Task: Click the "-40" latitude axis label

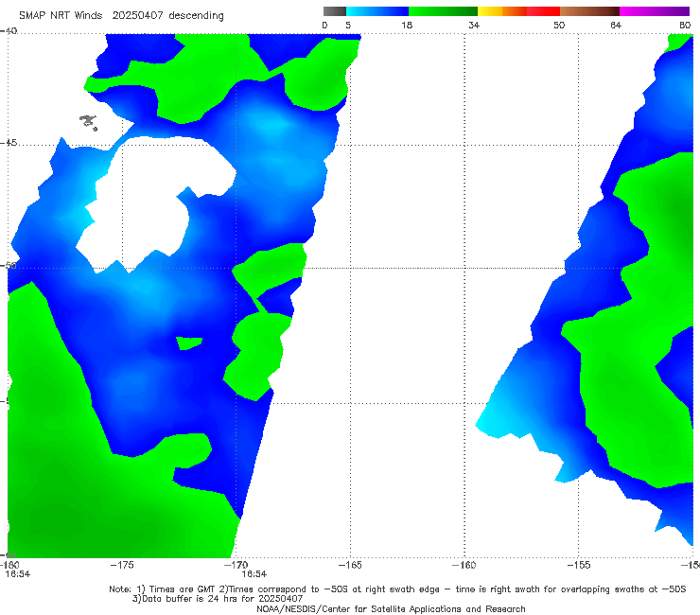Action: pyautogui.click(x=9, y=31)
